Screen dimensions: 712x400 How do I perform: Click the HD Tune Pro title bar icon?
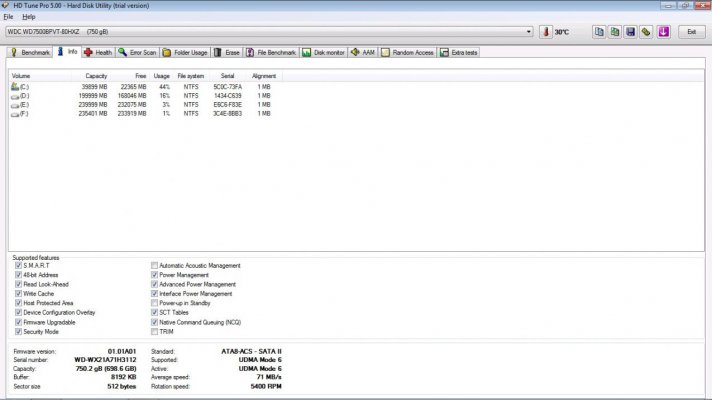5,5
